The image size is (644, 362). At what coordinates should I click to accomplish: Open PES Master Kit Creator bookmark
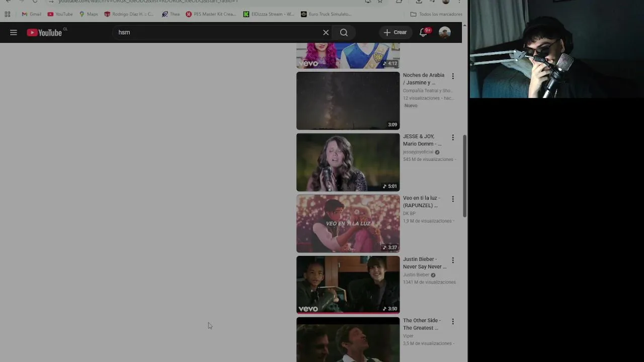pos(211,14)
